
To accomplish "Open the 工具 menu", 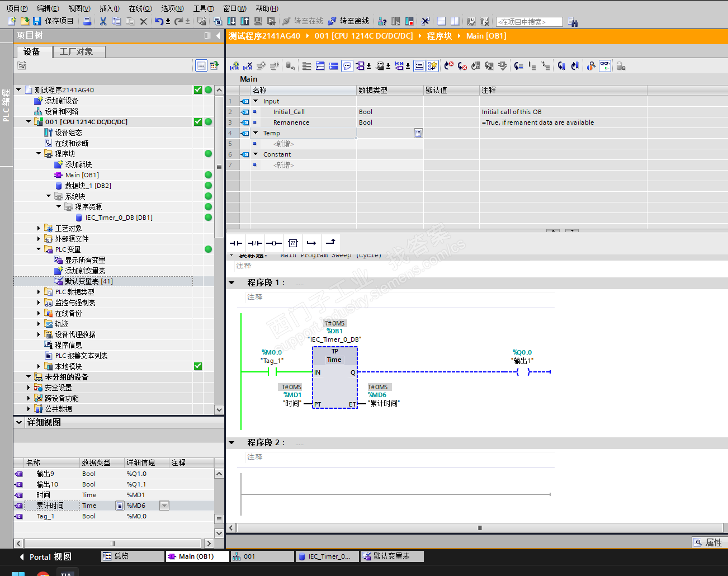I will click(x=204, y=8).
